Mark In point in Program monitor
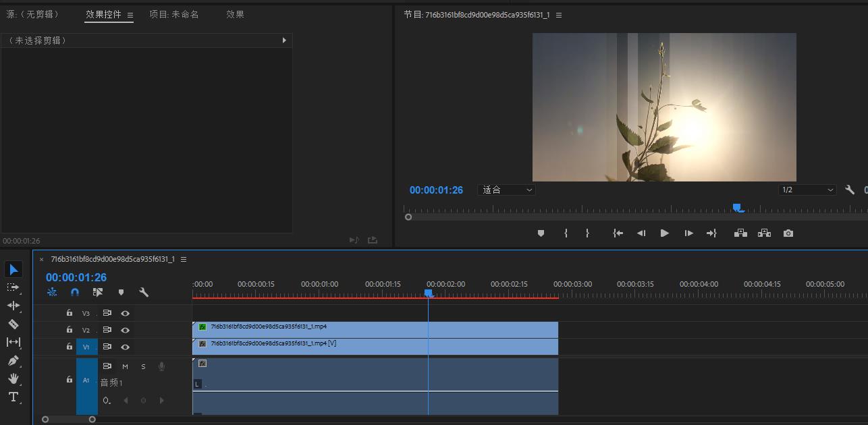The width and height of the screenshot is (868, 425). click(x=566, y=233)
